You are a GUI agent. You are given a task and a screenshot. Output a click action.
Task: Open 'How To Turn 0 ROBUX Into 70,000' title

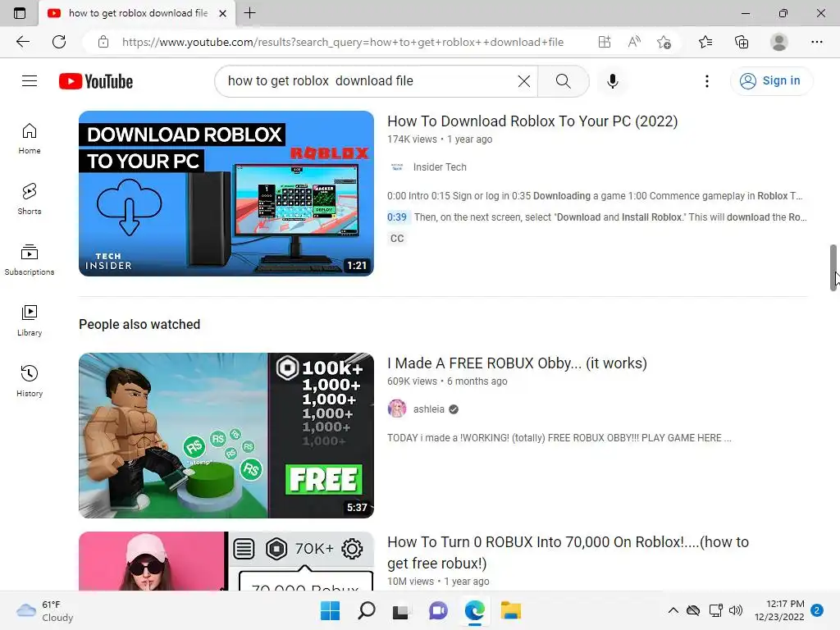[x=568, y=552]
